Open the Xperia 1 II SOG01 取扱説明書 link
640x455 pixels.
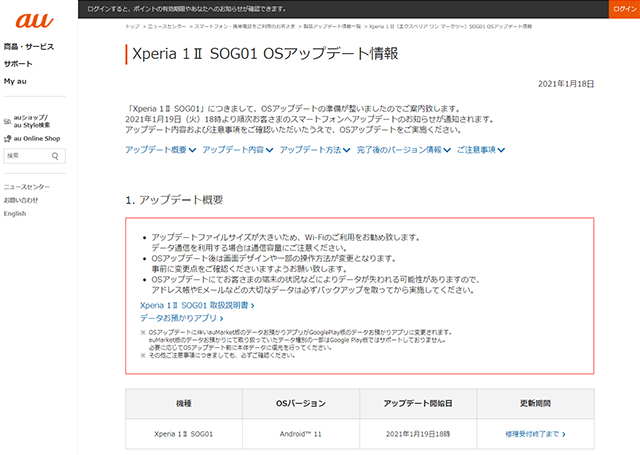(x=195, y=304)
